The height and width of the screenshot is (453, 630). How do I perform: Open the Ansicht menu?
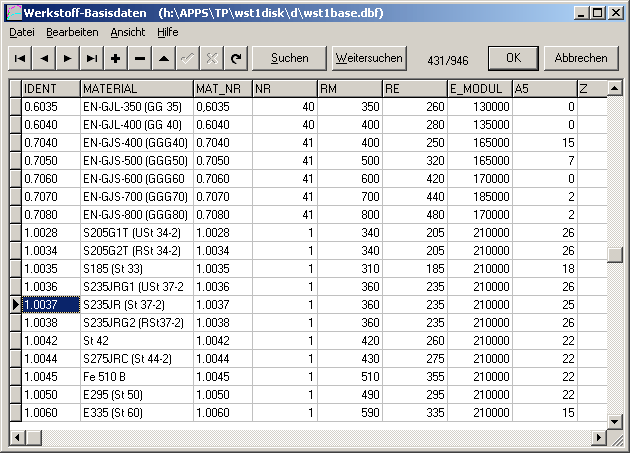point(128,32)
